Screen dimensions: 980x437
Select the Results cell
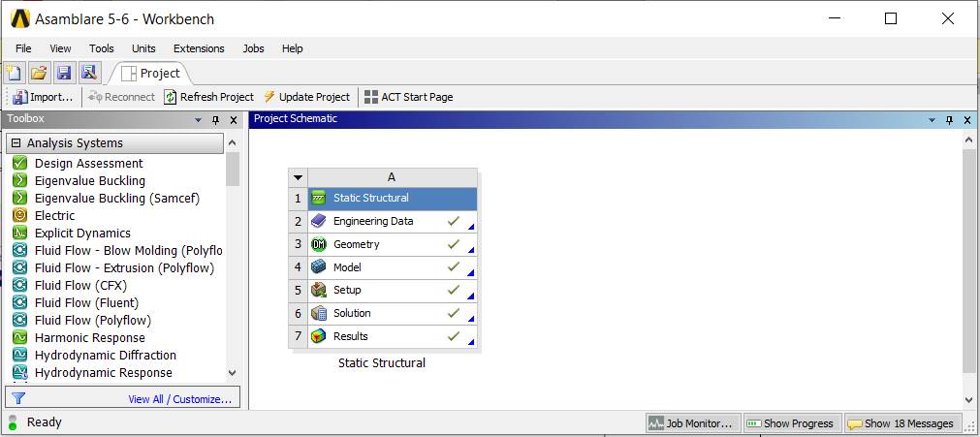point(393,336)
